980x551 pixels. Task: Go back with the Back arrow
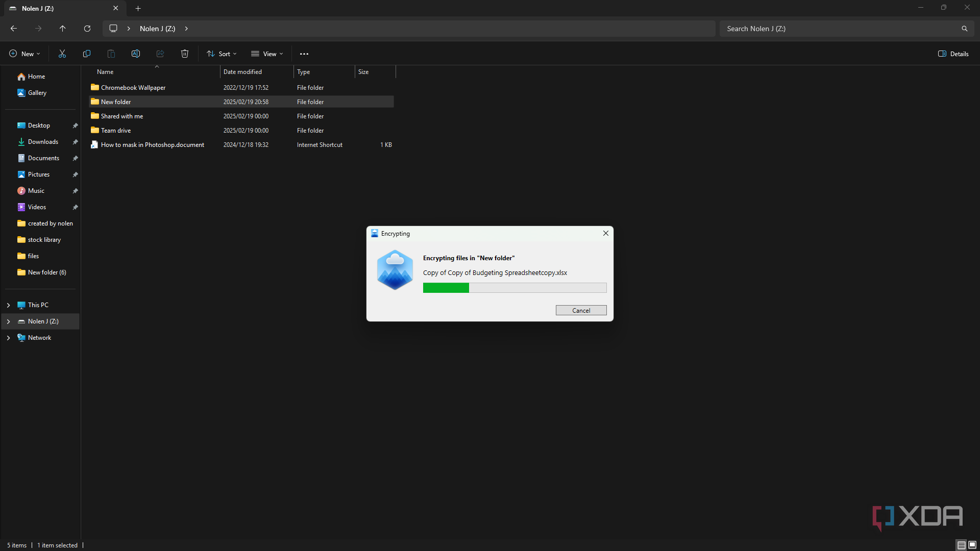(14, 29)
